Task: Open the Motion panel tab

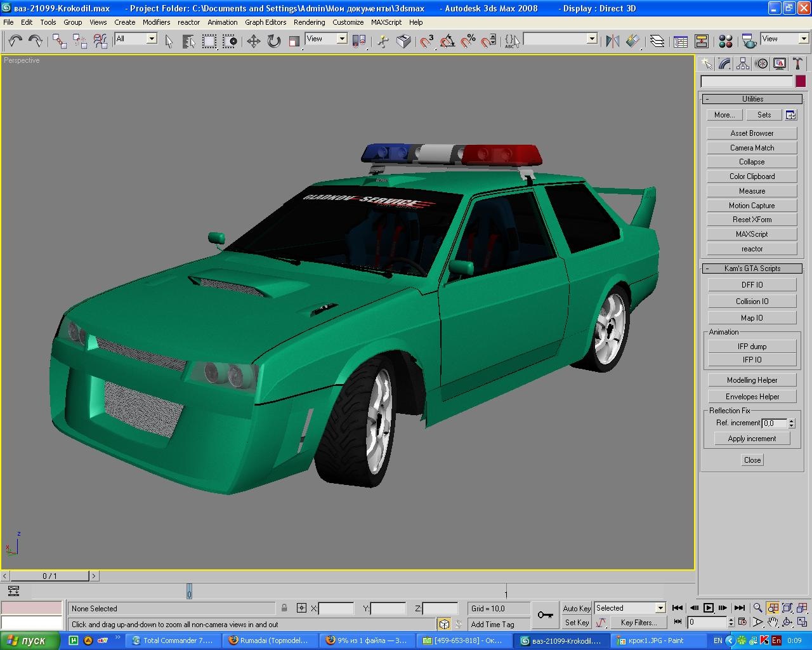Action: click(761, 63)
